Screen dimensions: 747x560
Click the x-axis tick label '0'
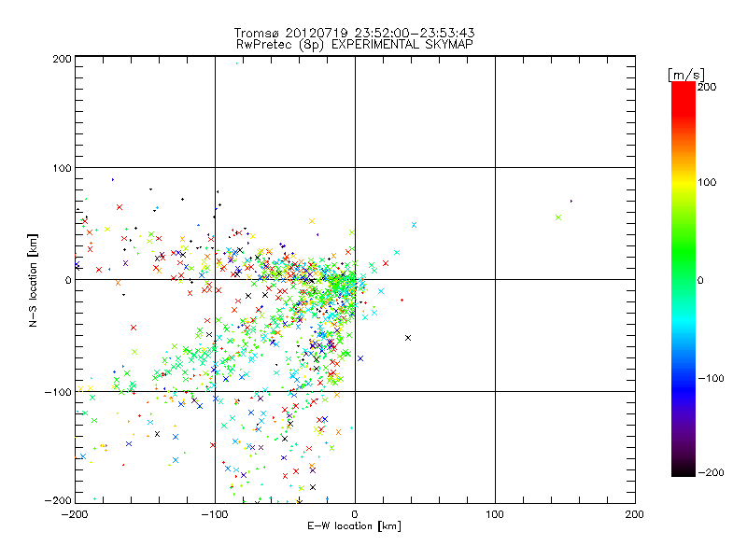(x=355, y=515)
